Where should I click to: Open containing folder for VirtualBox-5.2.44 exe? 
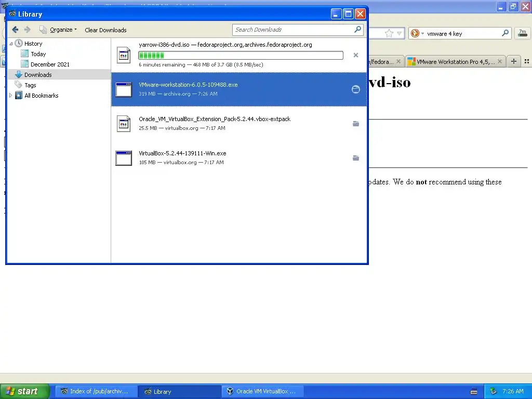point(355,158)
